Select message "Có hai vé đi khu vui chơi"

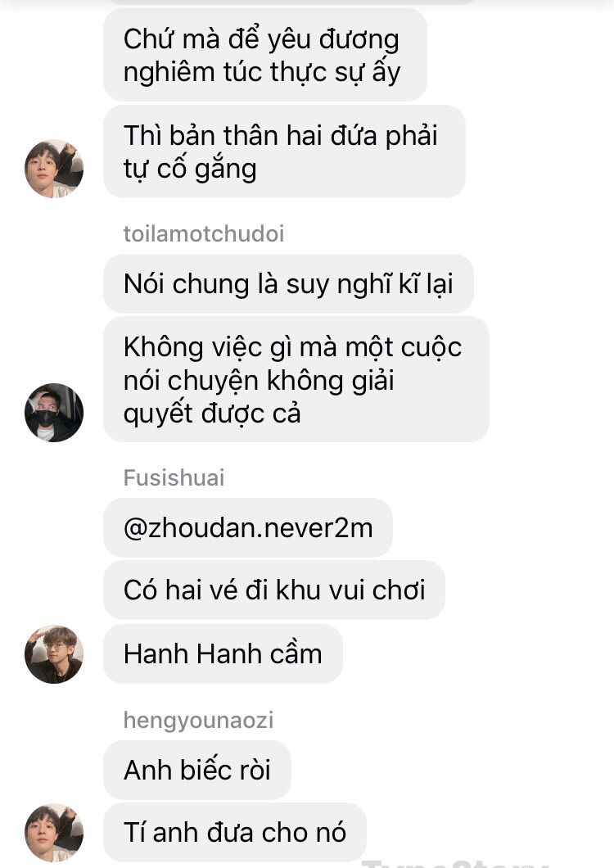[274, 590]
